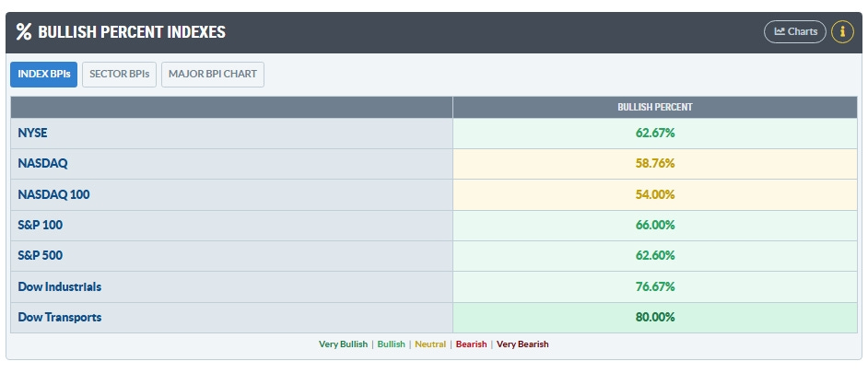Select the INDEX BPIs tab
Screen dimensions: 868x373
(43, 75)
